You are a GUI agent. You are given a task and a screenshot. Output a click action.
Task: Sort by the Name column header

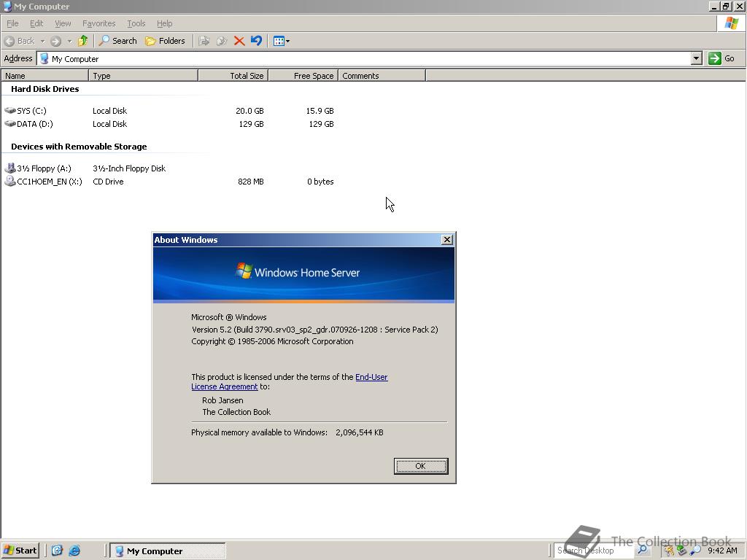point(44,76)
